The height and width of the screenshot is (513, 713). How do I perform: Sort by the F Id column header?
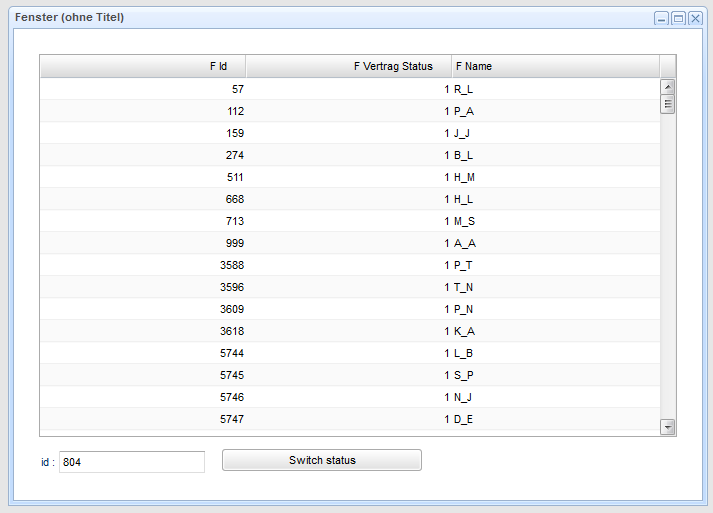pos(143,66)
